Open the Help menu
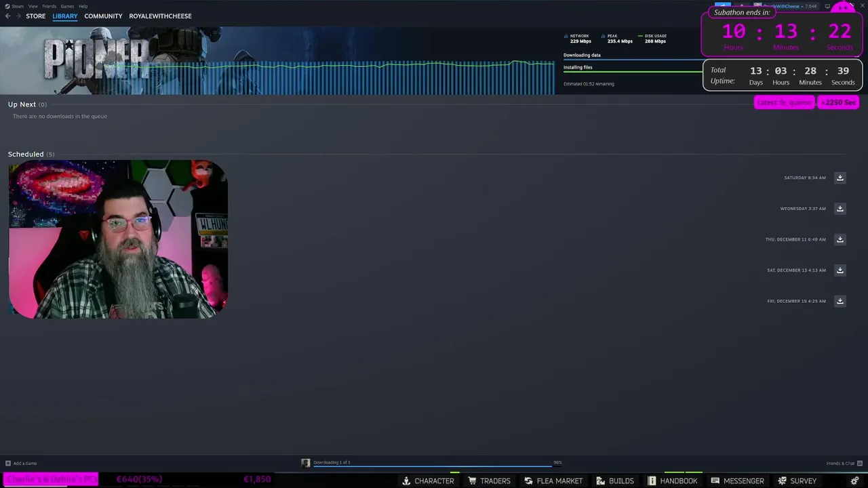This screenshot has height=488, width=868. coord(83,6)
